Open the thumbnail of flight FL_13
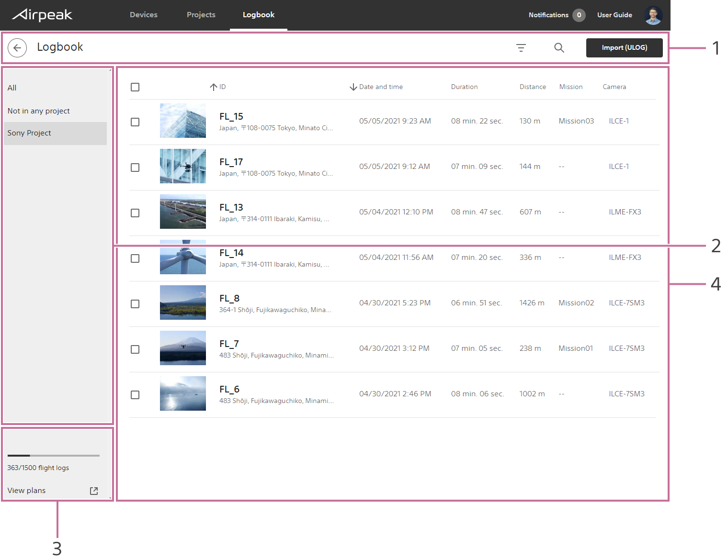Screen dimensions: 728x560 point(182,212)
